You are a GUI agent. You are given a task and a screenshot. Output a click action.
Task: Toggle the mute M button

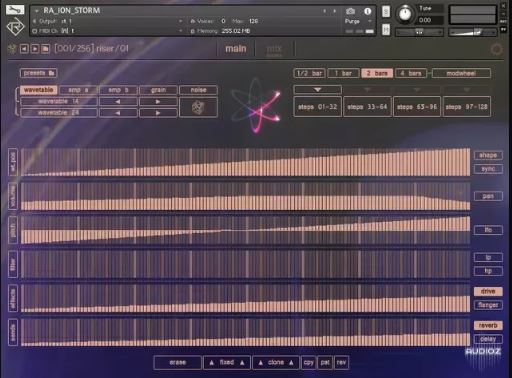pyautogui.click(x=386, y=30)
